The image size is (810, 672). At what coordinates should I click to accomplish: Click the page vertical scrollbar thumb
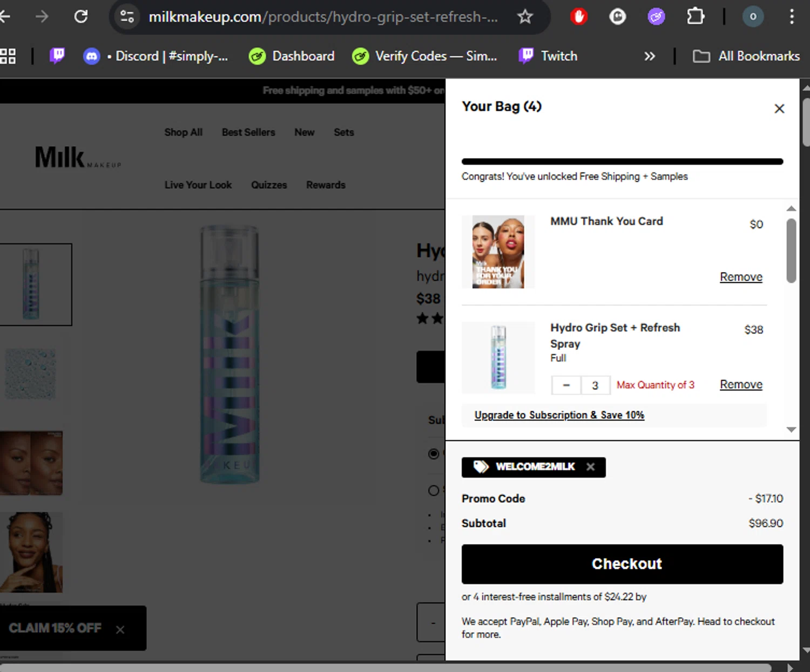[x=806, y=122]
